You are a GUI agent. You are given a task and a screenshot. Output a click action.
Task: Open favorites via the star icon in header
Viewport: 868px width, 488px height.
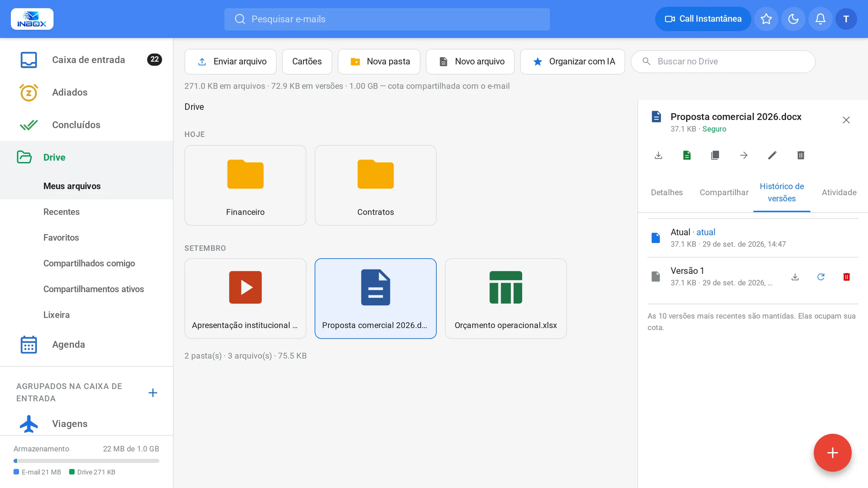(766, 19)
